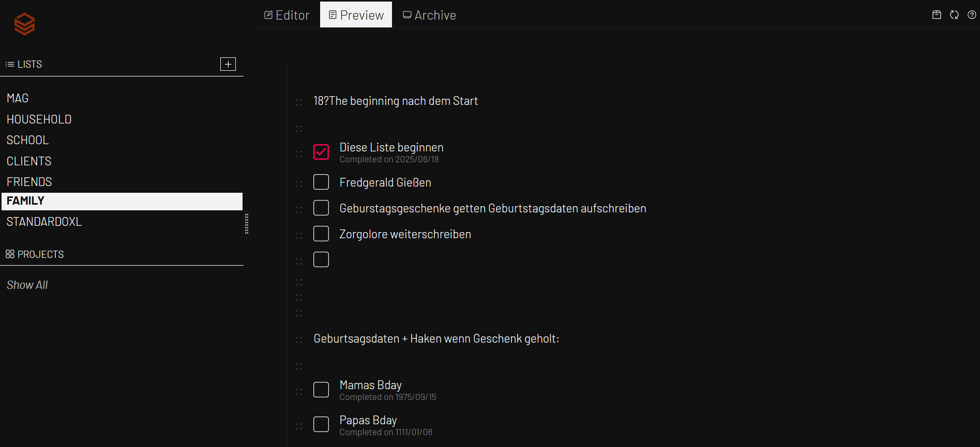Click the orange stacked-layers app logo
The width and height of the screenshot is (980, 447).
(x=24, y=24)
